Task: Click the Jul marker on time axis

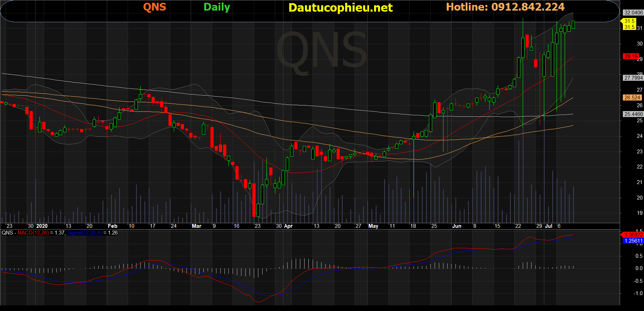Action: pyautogui.click(x=549, y=226)
